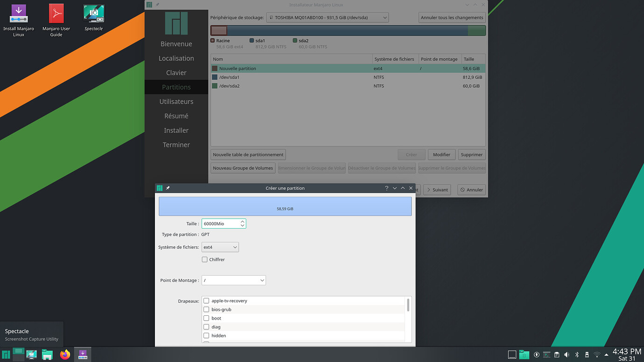Image resolution: width=644 pixels, height=362 pixels.
Task: Click the Système de fichiers column header
Action: coord(396,59)
